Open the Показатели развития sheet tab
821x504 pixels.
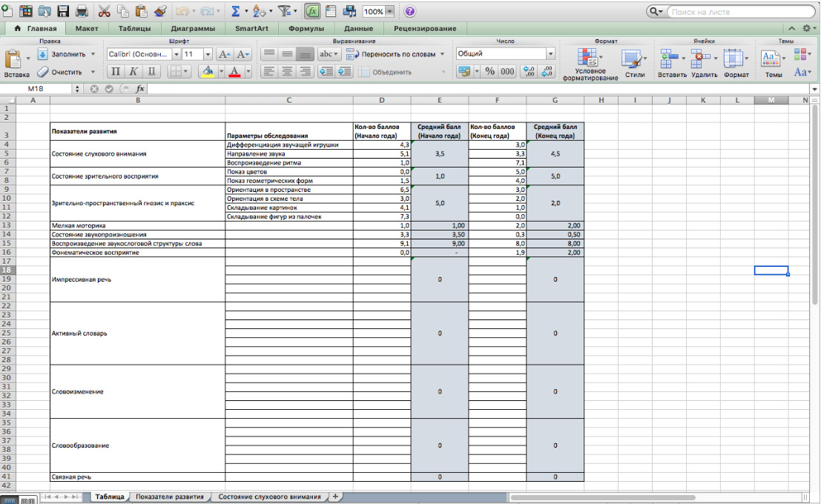[170, 497]
